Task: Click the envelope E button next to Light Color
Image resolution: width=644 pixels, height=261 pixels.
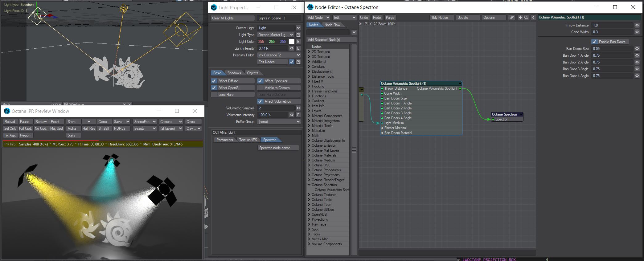Action: (298, 42)
